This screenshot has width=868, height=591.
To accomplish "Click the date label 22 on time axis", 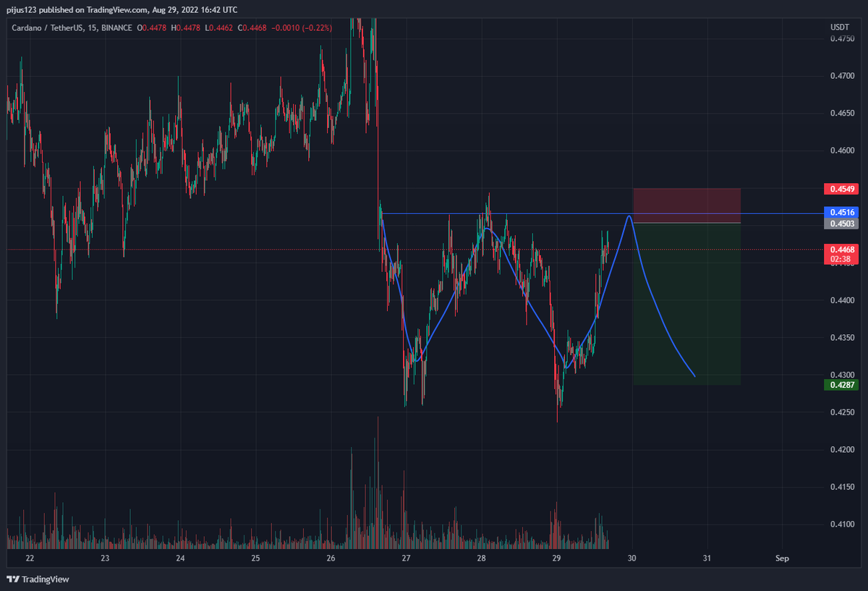I will pyautogui.click(x=30, y=558).
